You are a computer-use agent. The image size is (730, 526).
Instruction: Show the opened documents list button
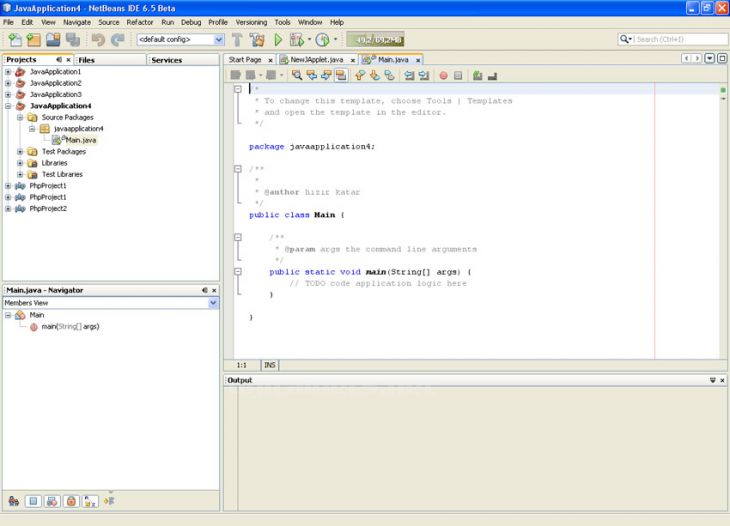point(709,58)
